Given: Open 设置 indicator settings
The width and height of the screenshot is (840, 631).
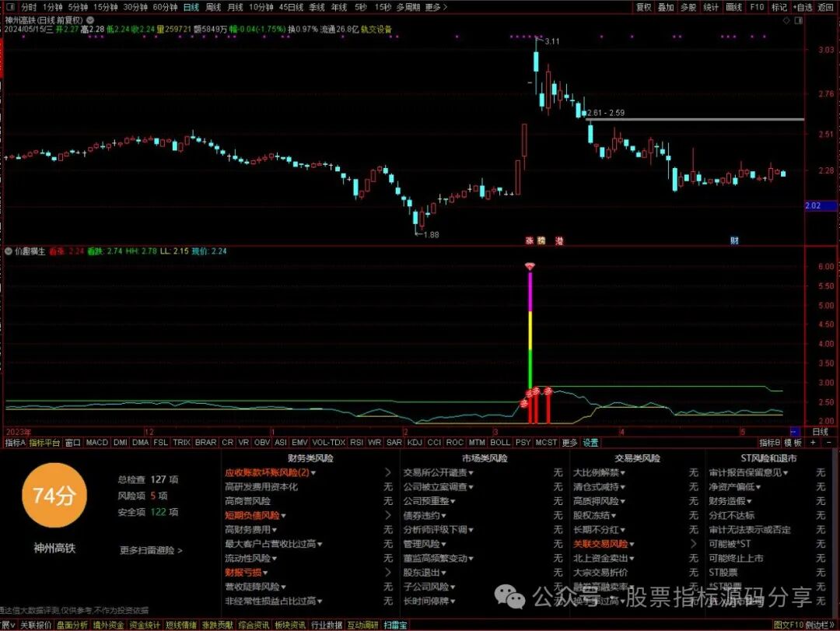Looking at the screenshot, I should pos(590,442).
